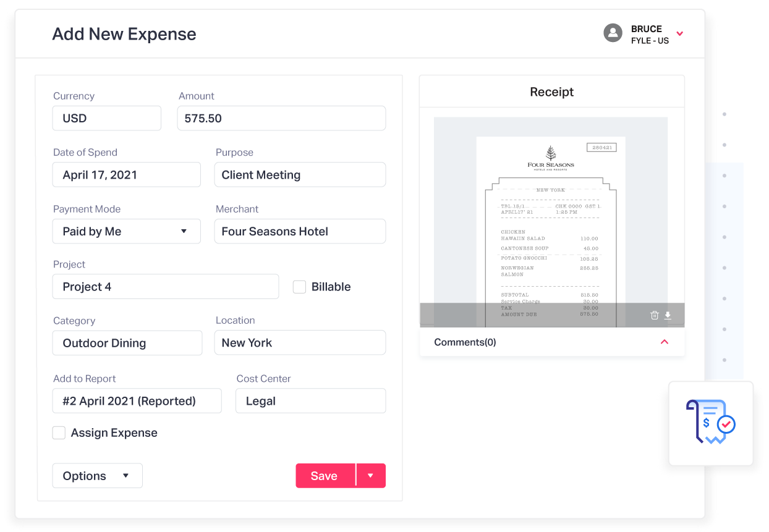Open the account dropdown arrow beside BRUCE
Viewport: 769px width, 532px height.
coord(679,33)
